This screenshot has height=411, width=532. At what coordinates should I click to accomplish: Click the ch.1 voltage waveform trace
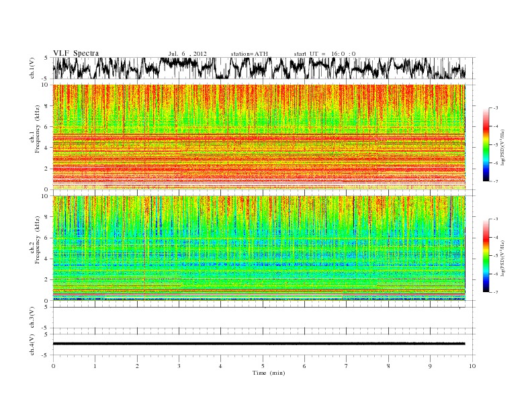[x=259, y=68]
